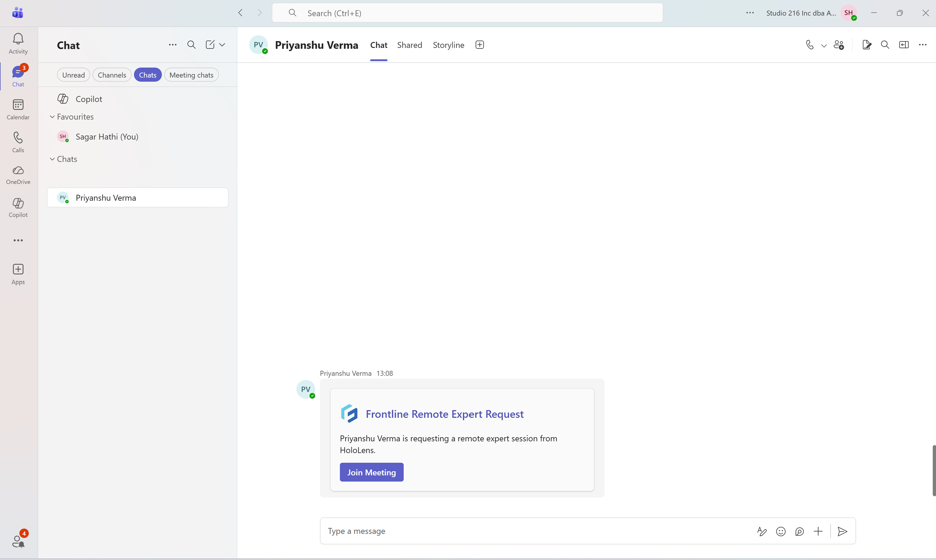The height and width of the screenshot is (560, 936).
Task: Find in chat magnifier icon
Action: [x=885, y=45]
